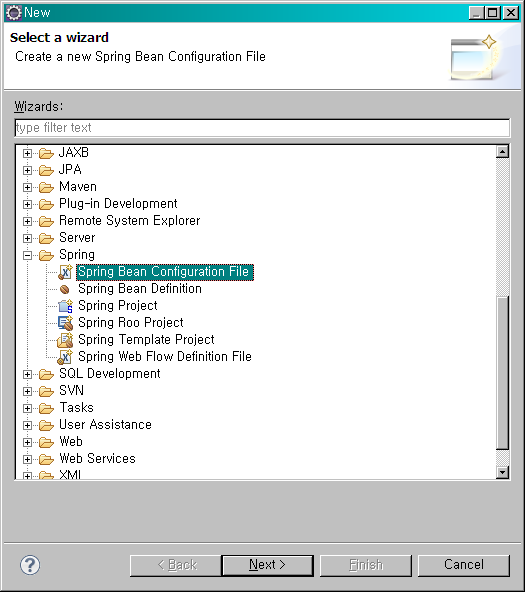Image resolution: width=525 pixels, height=592 pixels.
Task: Open help with the question mark icon
Action: pyautogui.click(x=30, y=565)
